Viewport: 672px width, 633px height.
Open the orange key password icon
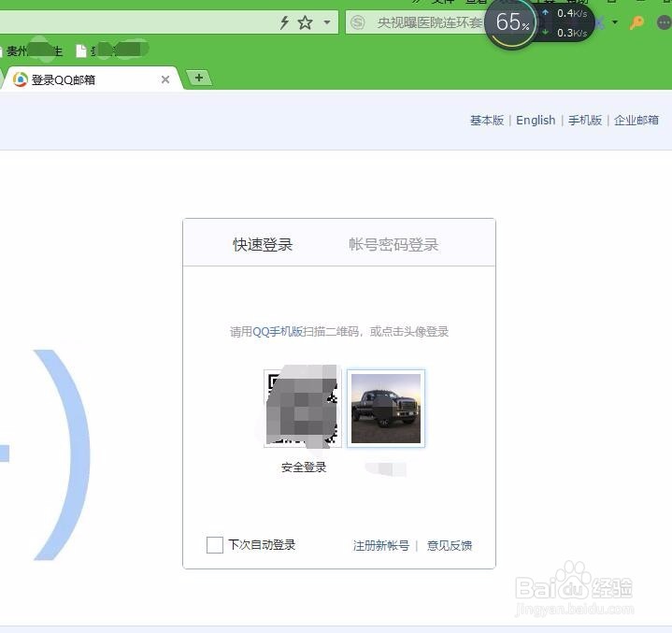click(x=636, y=22)
